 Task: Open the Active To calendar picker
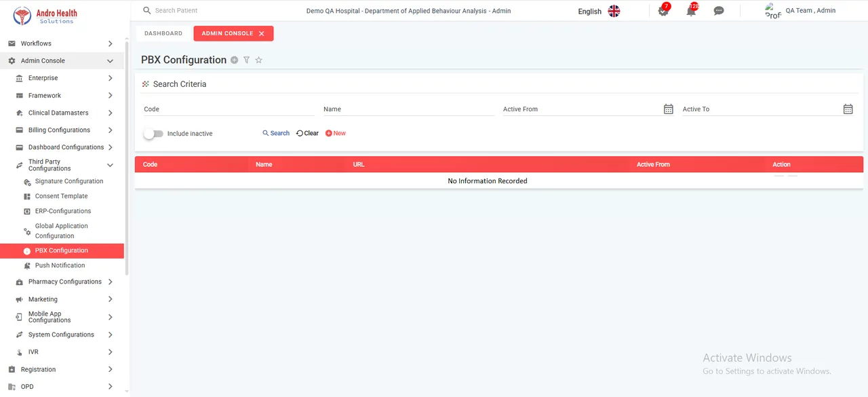(848, 109)
